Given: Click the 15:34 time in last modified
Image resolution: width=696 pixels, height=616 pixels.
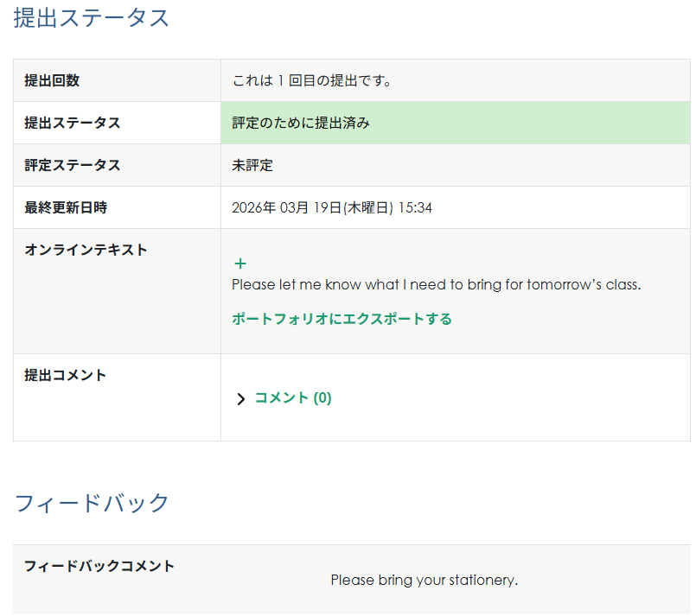Looking at the screenshot, I should (x=415, y=207).
